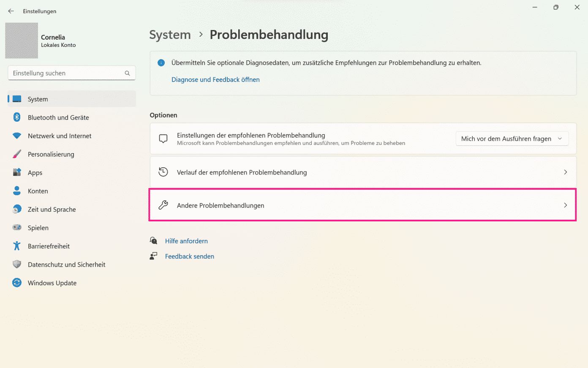Image resolution: width=588 pixels, height=368 pixels.
Task: Click the Bluetooth und Geräte icon
Action: (x=17, y=117)
